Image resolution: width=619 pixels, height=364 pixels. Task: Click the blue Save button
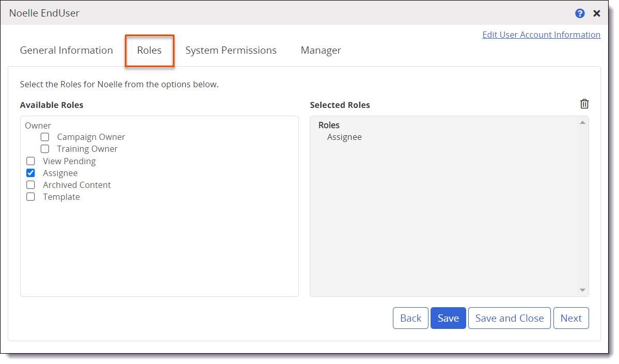(448, 318)
